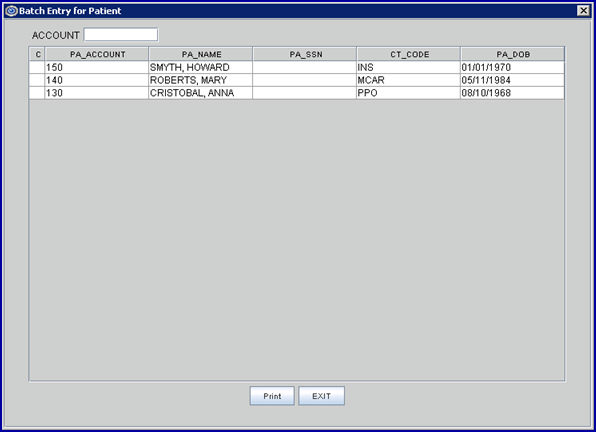The image size is (596, 432).
Task: Toggle the C cell for account 130
Action: coord(37,93)
